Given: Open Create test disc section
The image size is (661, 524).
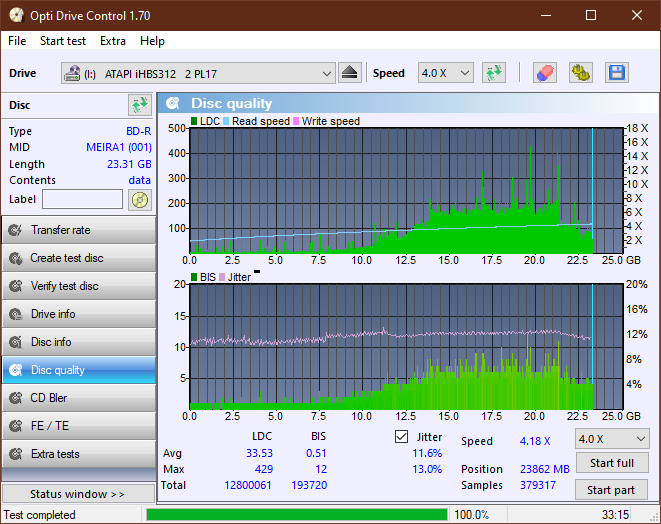Looking at the screenshot, I should click(79, 258).
